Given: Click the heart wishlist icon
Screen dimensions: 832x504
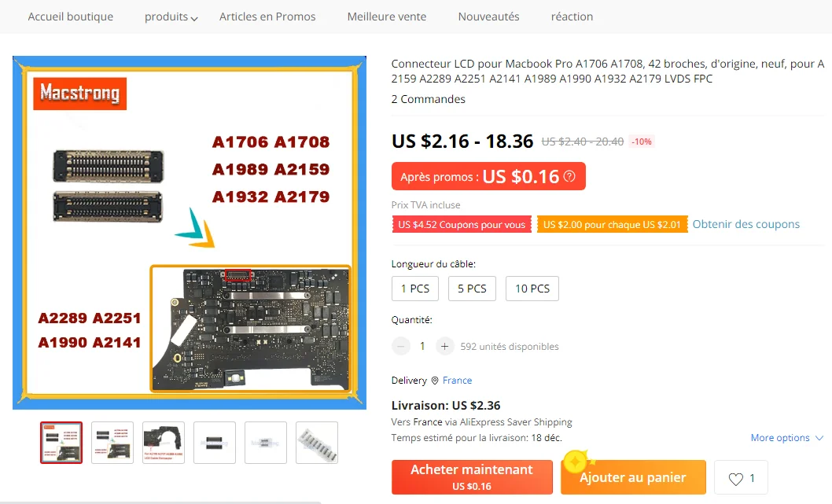Looking at the screenshot, I should tap(736, 479).
